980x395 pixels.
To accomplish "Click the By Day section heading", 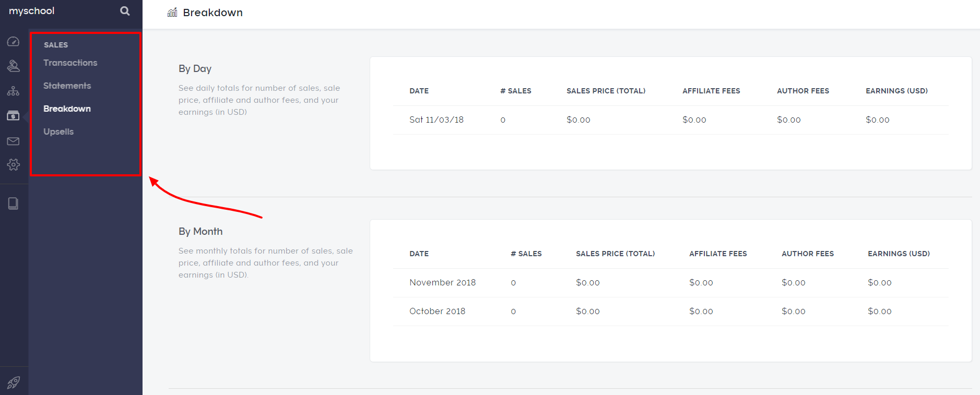I will 195,69.
